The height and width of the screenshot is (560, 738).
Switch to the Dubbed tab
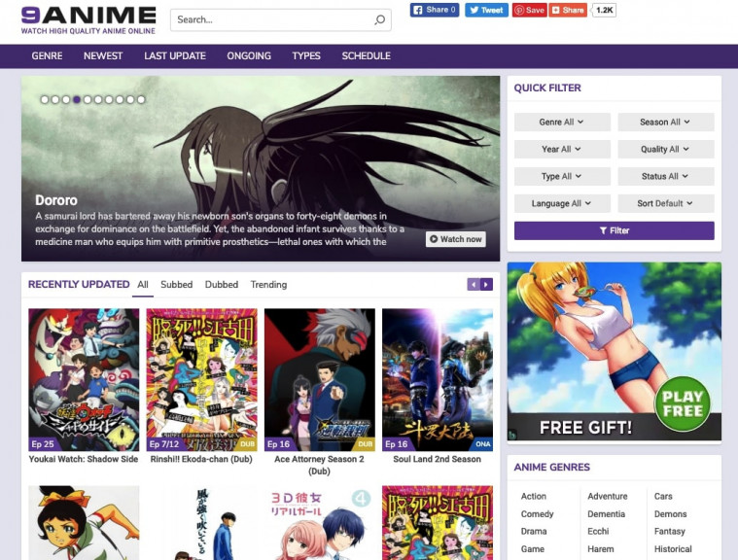click(x=222, y=285)
